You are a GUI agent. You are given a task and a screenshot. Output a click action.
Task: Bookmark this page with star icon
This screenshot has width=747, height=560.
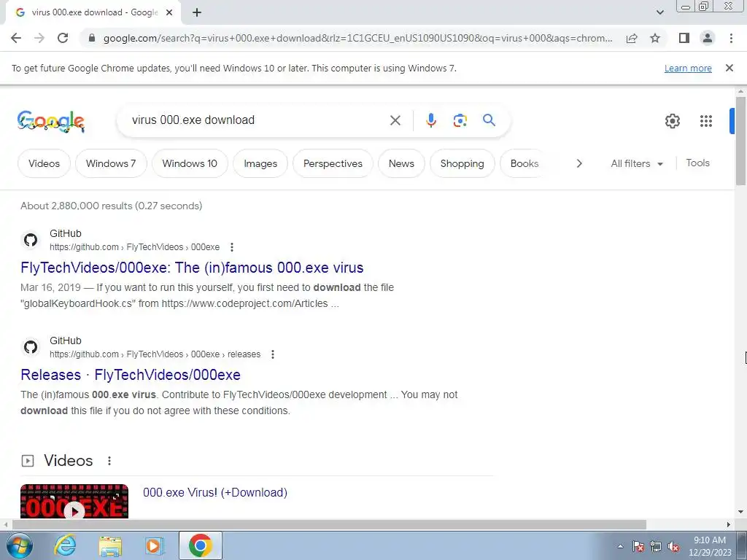click(x=655, y=38)
